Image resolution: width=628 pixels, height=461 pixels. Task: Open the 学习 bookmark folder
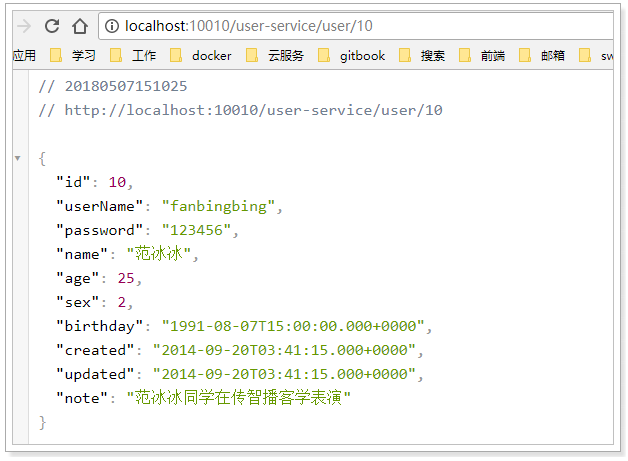[73, 55]
